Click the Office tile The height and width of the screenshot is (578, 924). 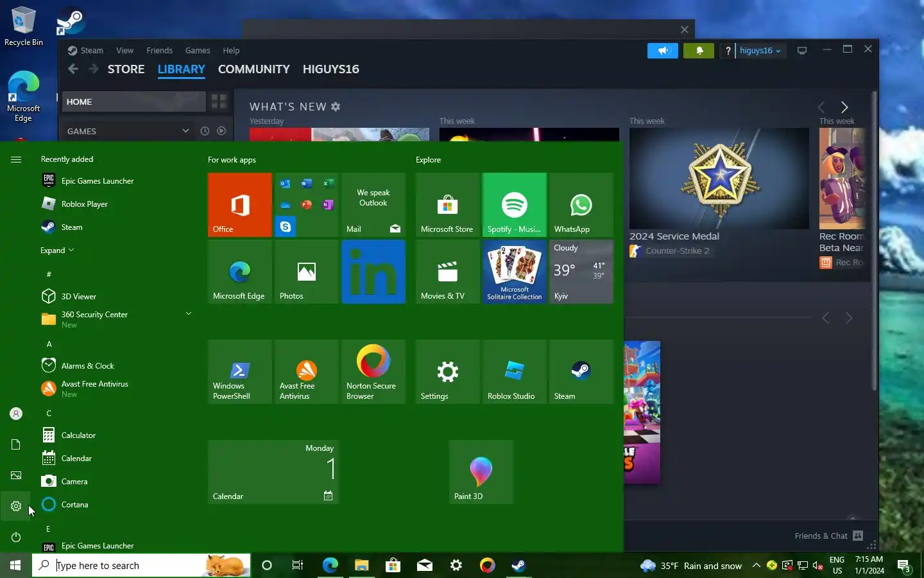(x=240, y=205)
